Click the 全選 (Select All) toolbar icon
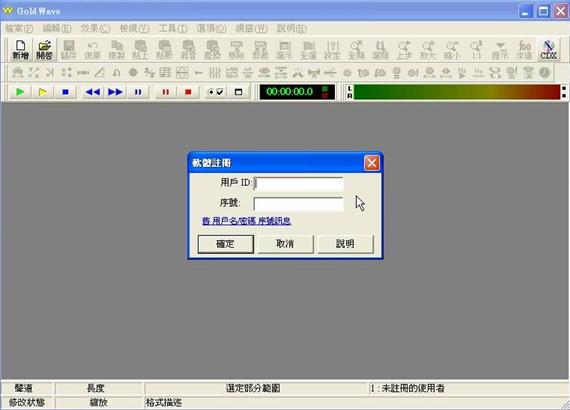Image resolution: width=570 pixels, height=410 pixels. point(308,49)
